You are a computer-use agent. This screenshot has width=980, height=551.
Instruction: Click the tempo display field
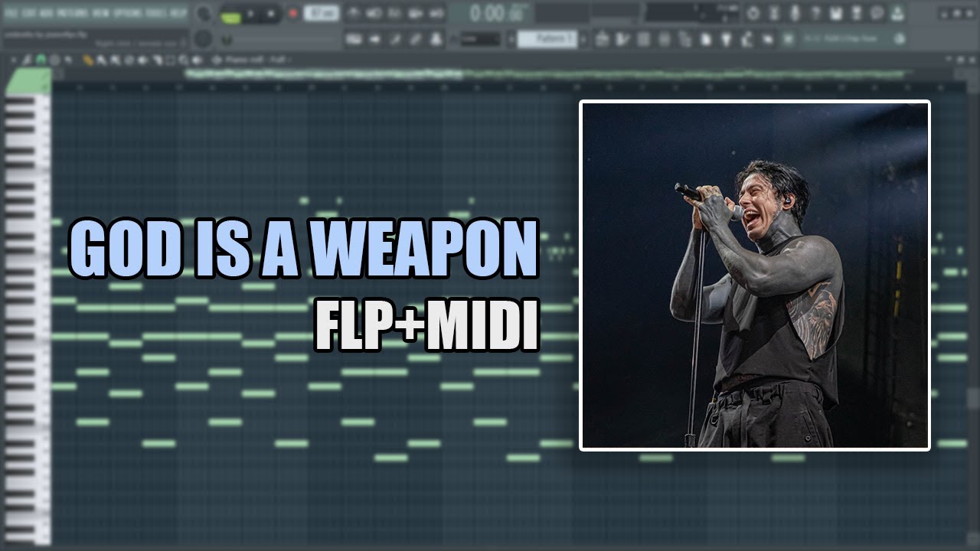tap(322, 13)
